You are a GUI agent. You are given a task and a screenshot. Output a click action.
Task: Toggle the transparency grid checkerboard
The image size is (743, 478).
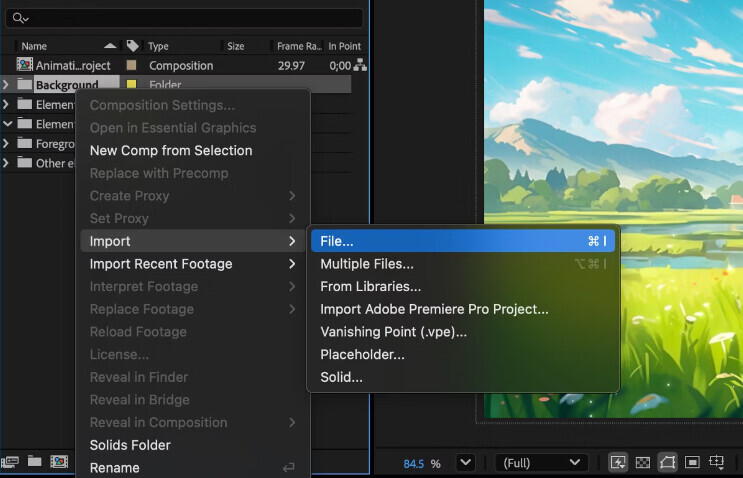[643, 462]
